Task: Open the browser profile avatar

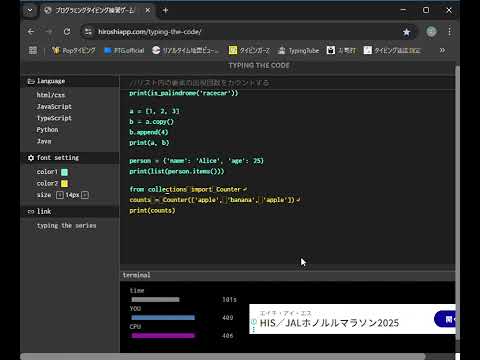Action: (x=431, y=32)
